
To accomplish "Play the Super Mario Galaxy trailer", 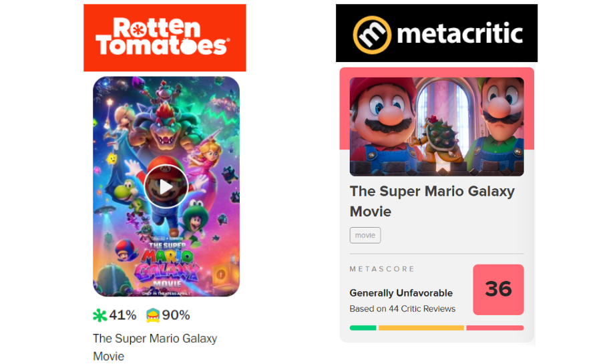I will pyautogui.click(x=166, y=186).
